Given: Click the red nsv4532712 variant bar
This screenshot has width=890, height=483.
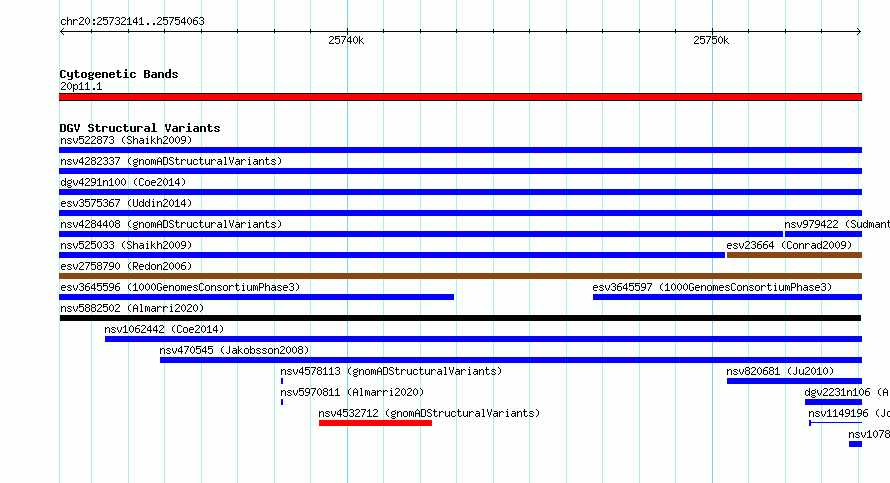Looking at the screenshot, I should [x=375, y=423].
